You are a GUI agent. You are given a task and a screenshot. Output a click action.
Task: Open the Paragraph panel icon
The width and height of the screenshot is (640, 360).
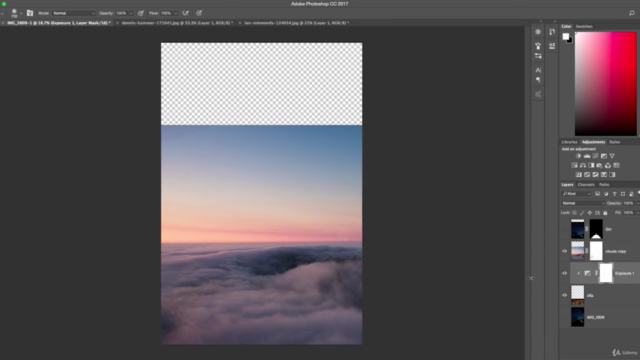click(538, 80)
